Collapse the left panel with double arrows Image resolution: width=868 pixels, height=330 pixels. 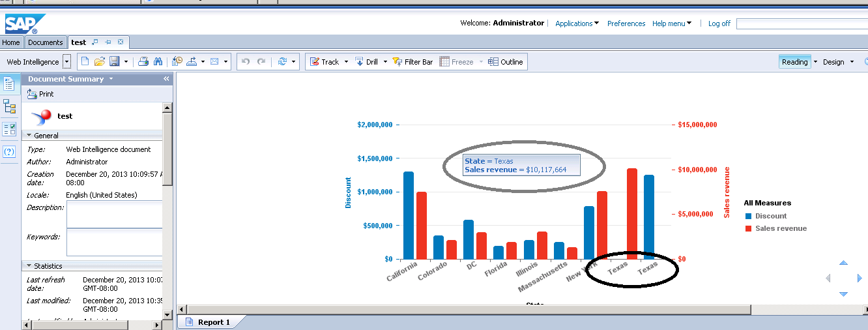pos(166,79)
